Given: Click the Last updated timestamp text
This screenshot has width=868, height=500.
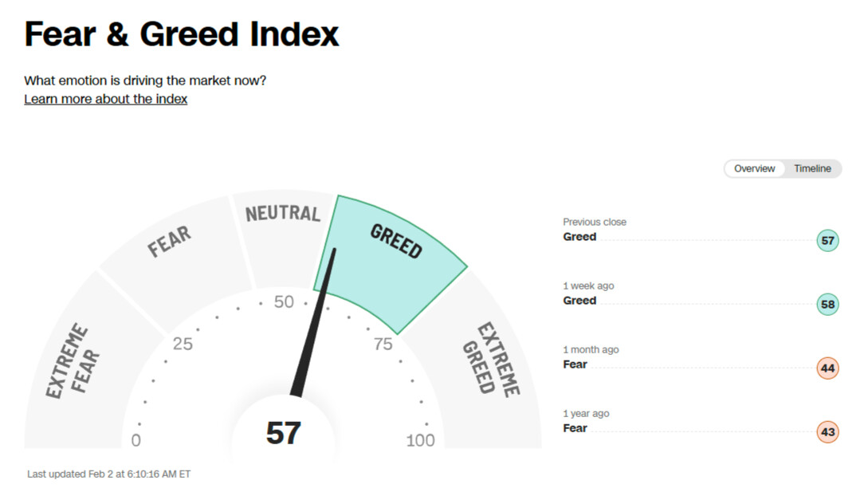Looking at the screenshot, I should pyautogui.click(x=109, y=474).
